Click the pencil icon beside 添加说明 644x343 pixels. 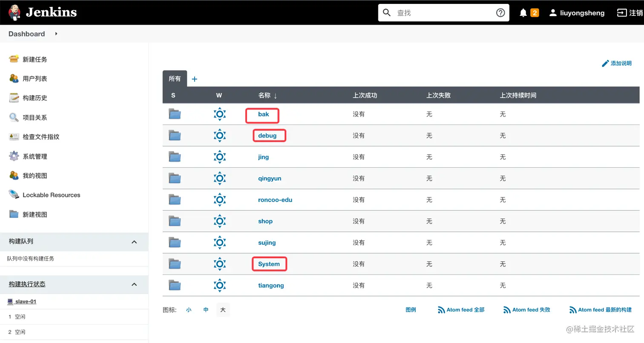605,63
